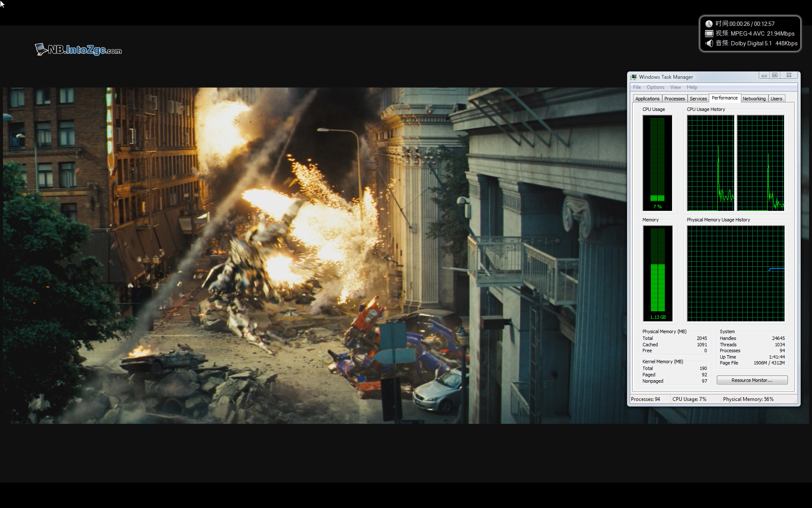The height and width of the screenshot is (508, 812).
Task: Click the Applications tab in Task Manager
Action: click(648, 98)
